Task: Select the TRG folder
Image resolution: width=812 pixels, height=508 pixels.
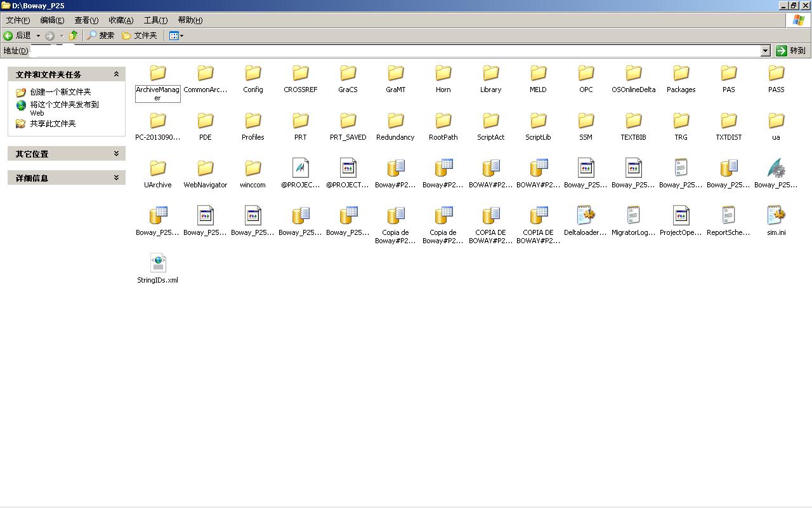Action: point(681,127)
